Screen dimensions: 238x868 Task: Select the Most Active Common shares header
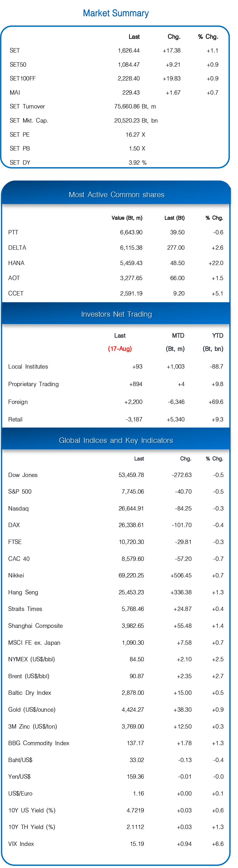(x=116, y=195)
